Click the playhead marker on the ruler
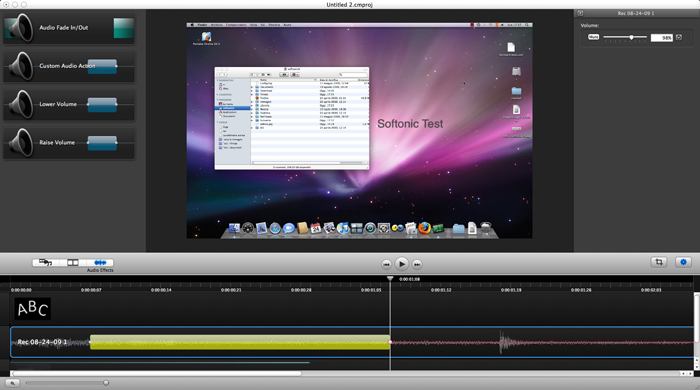Screen dimensions: 700x390 click(390, 278)
